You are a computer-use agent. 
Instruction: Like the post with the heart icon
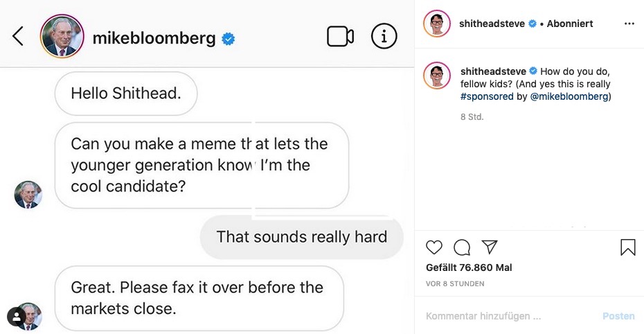[433, 247]
